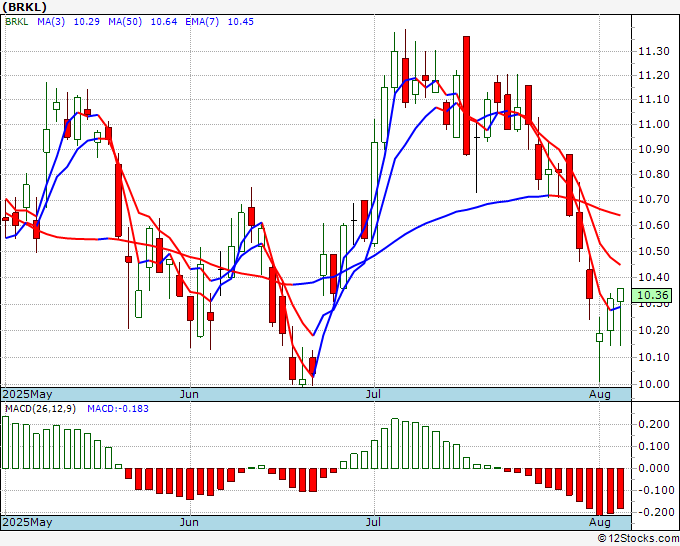The height and width of the screenshot is (546, 680).
Task: Click Jul on the price chart axis
Action: click(x=373, y=394)
